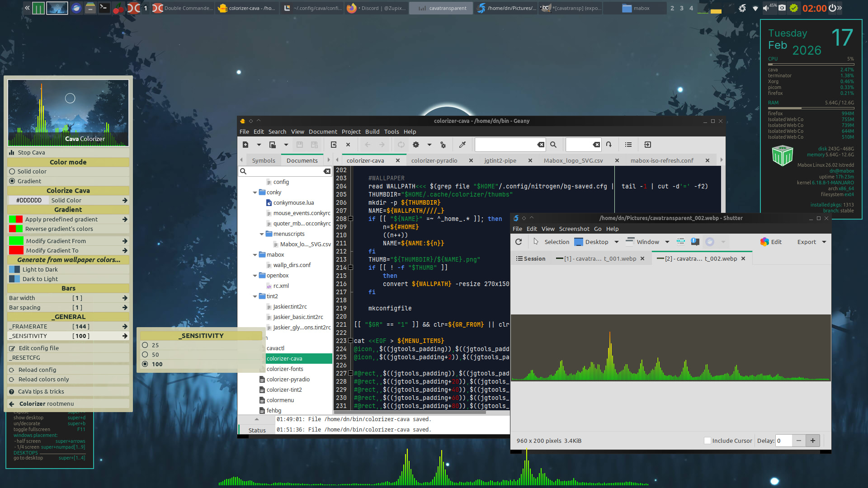This screenshot has height=488, width=868.
Task: Collapse the conky folder in document tree
Action: [x=255, y=192]
